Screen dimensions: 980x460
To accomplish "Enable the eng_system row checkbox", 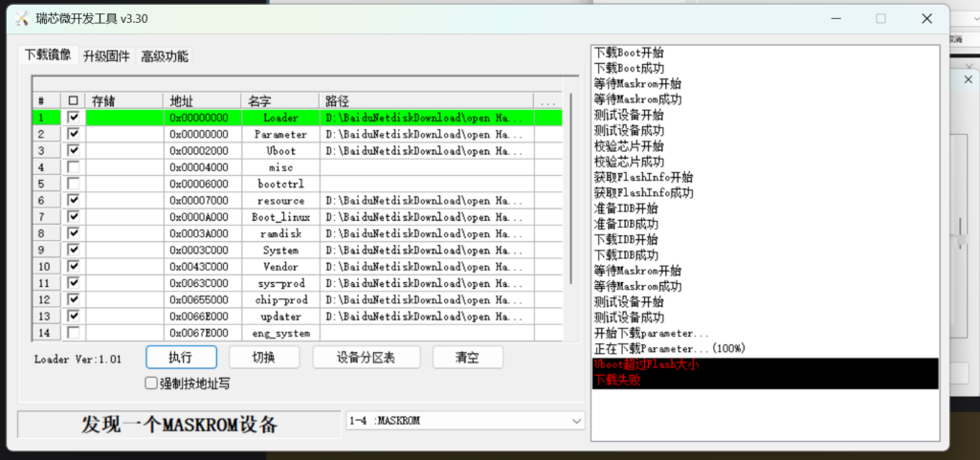I will click(x=73, y=333).
